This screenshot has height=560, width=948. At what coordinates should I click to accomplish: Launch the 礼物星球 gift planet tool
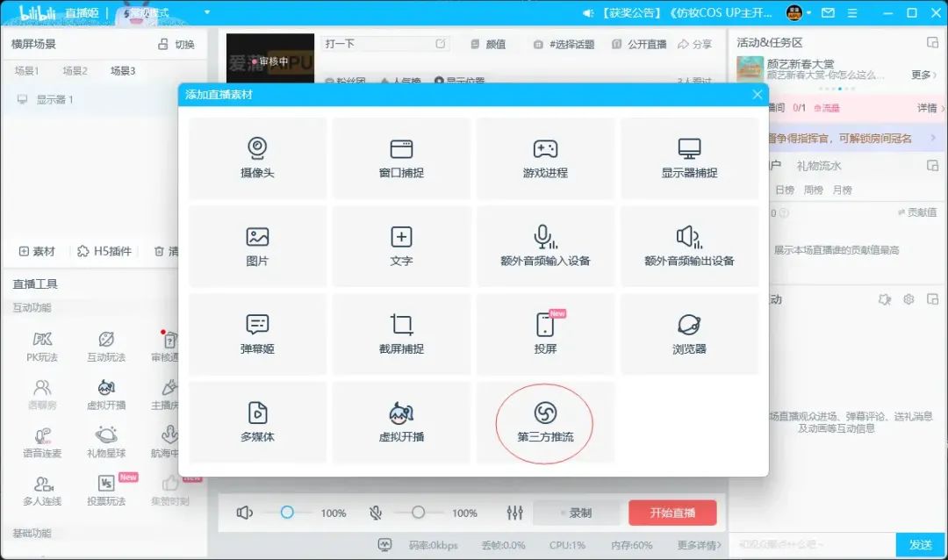pyautogui.click(x=105, y=443)
